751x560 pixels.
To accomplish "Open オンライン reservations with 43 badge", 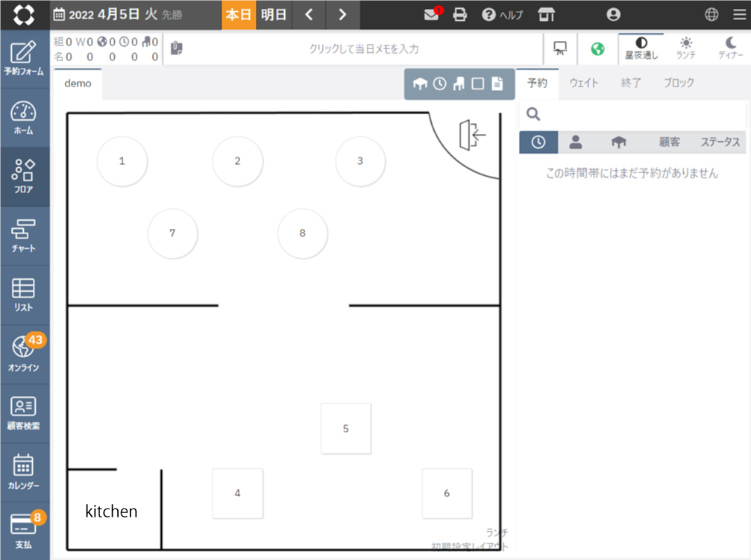I will coord(24,353).
